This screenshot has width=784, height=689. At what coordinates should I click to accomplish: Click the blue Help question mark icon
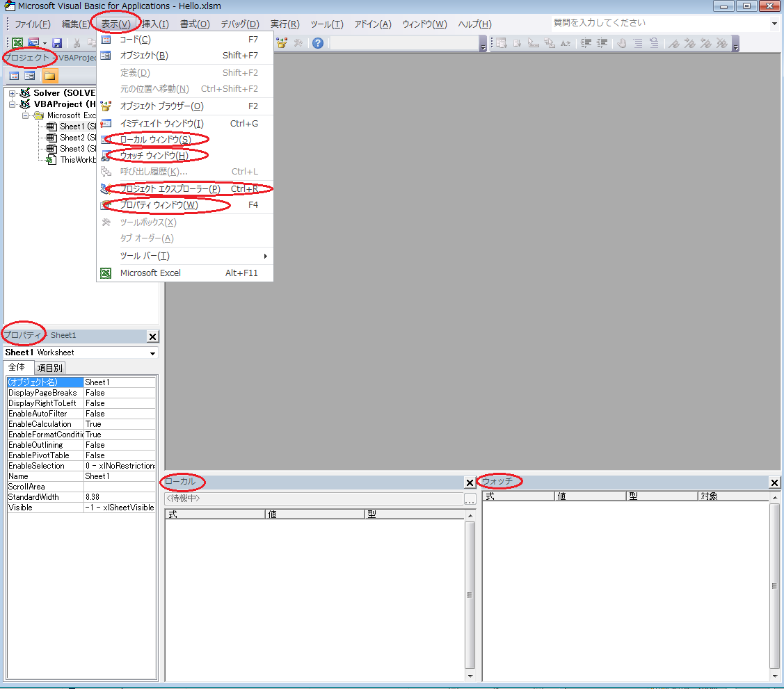pos(317,43)
